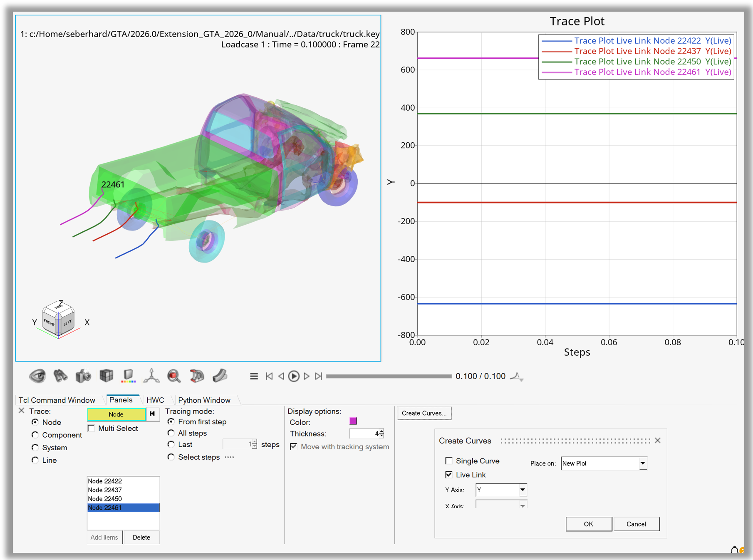Adjust the Thickness stepper arrows
Screen dimensions: 753x560
click(x=381, y=434)
